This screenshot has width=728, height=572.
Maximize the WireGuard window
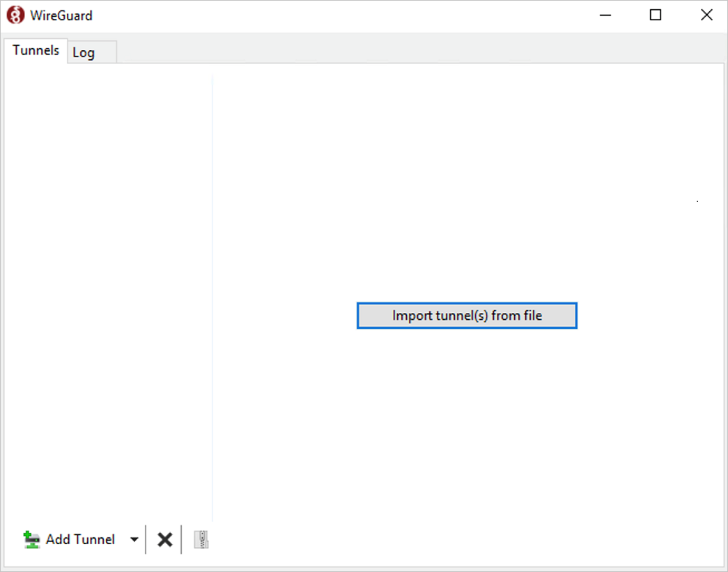656,15
